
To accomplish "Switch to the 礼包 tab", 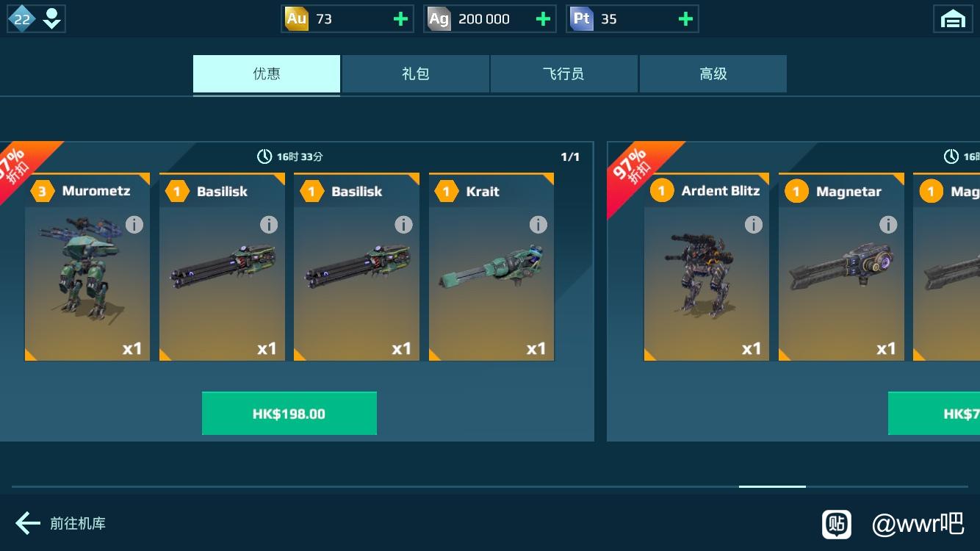I will pos(416,73).
